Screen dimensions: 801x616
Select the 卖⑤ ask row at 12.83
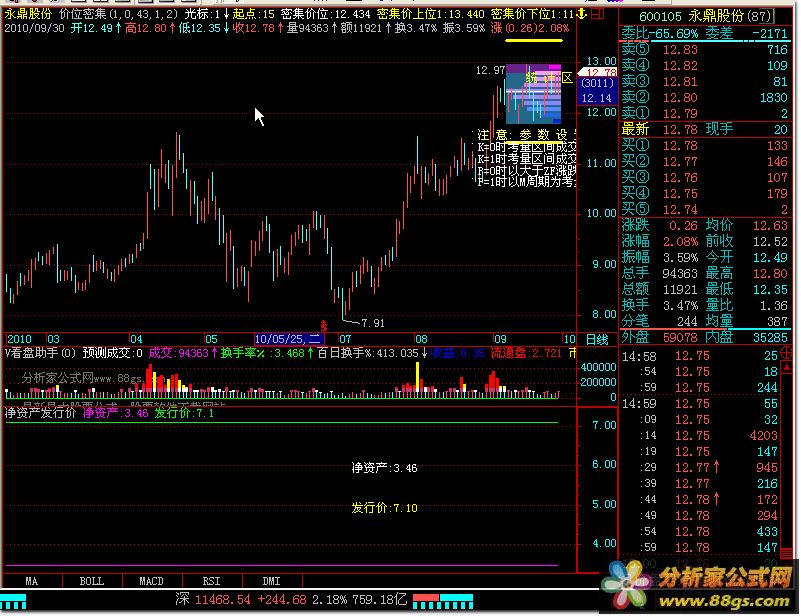pos(704,50)
